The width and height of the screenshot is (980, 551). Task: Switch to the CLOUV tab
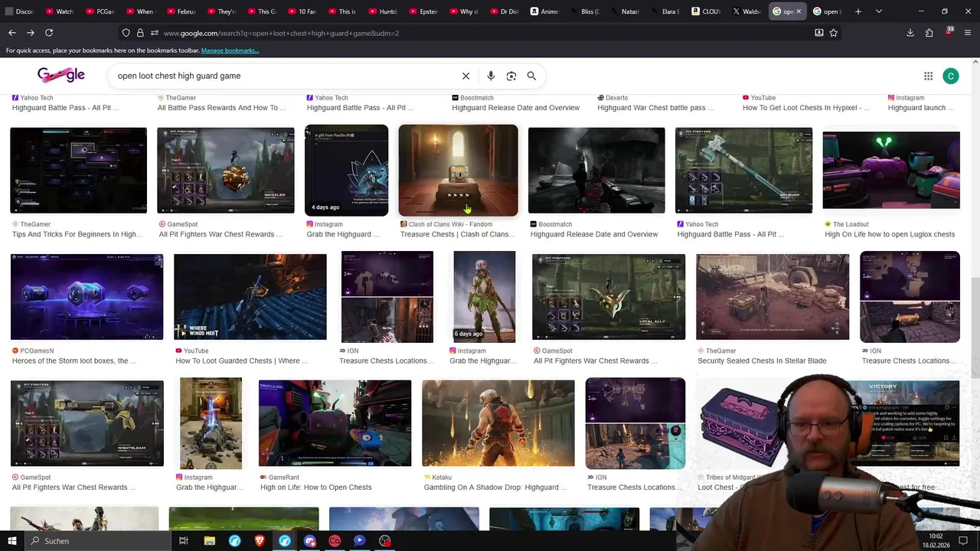[704, 11]
